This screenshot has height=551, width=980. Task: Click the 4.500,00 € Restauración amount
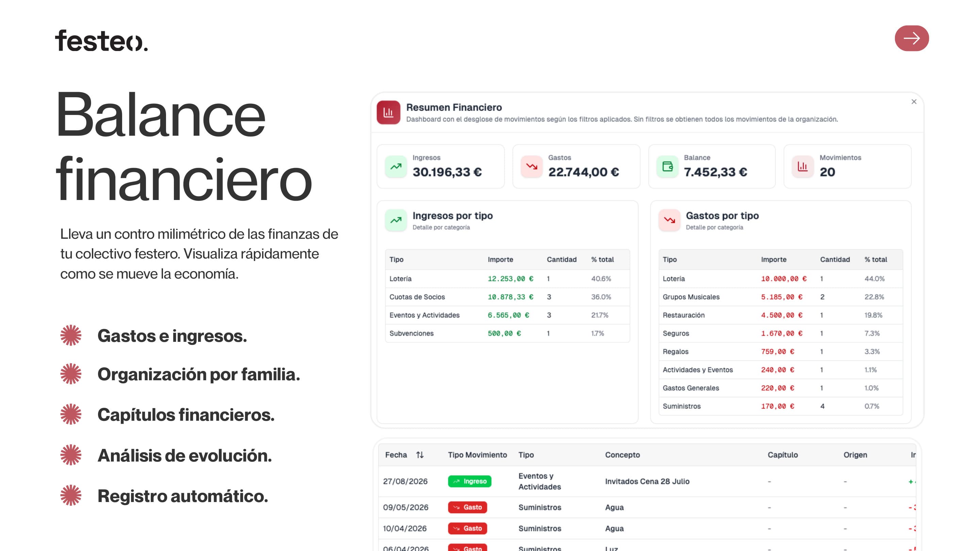(781, 315)
